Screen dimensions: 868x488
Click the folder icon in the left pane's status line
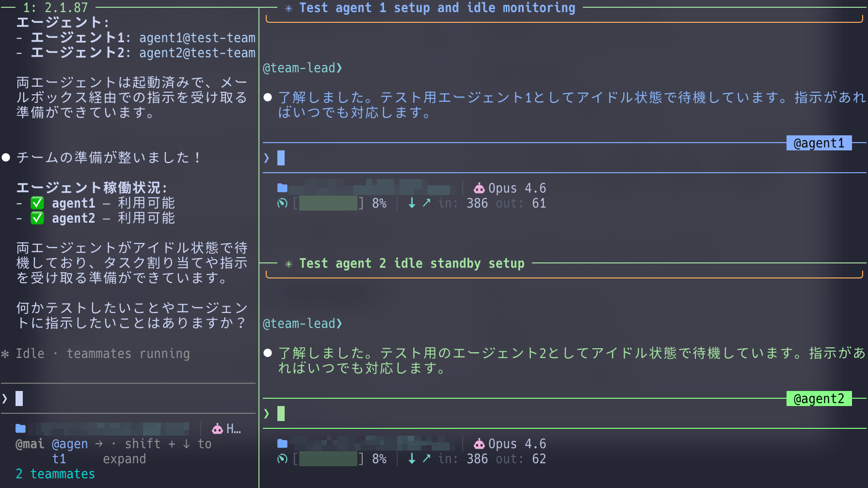(20, 429)
